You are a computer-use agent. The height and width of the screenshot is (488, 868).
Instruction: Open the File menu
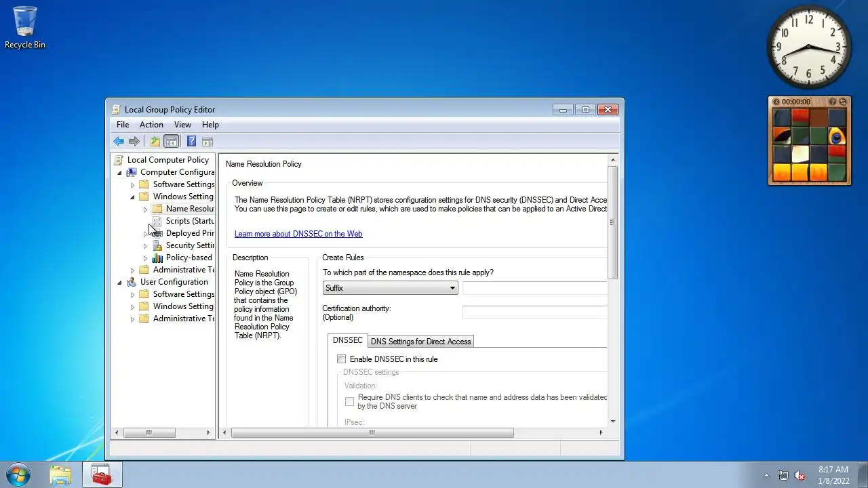[123, 125]
